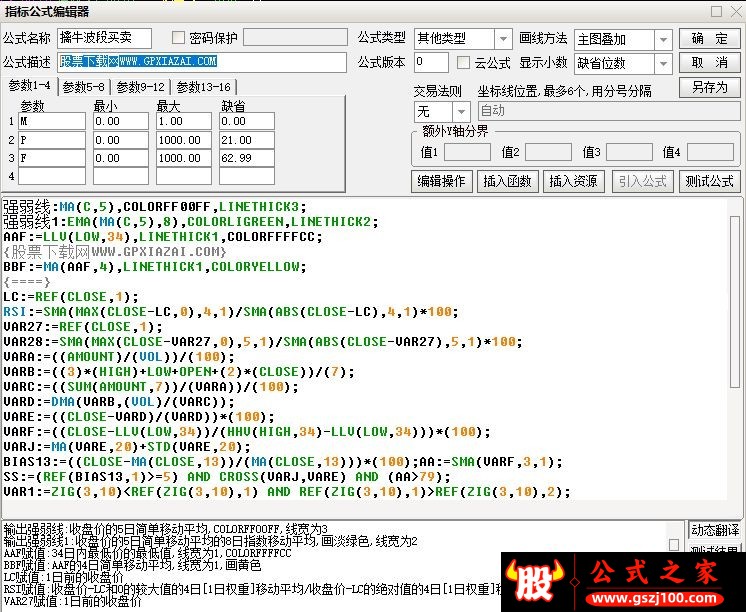Click code line LC:=REF(CLOSE,1)

71,296
